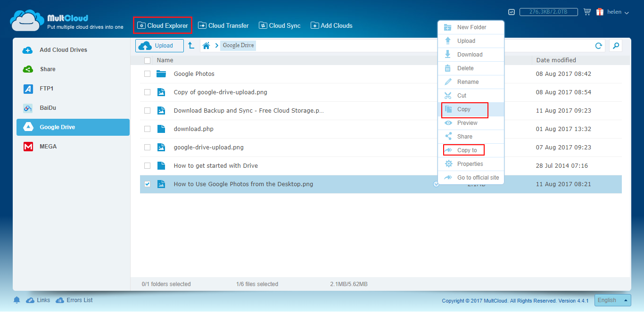
Task: Click the 1/6 files selected status
Action: (x=257, y=284)
